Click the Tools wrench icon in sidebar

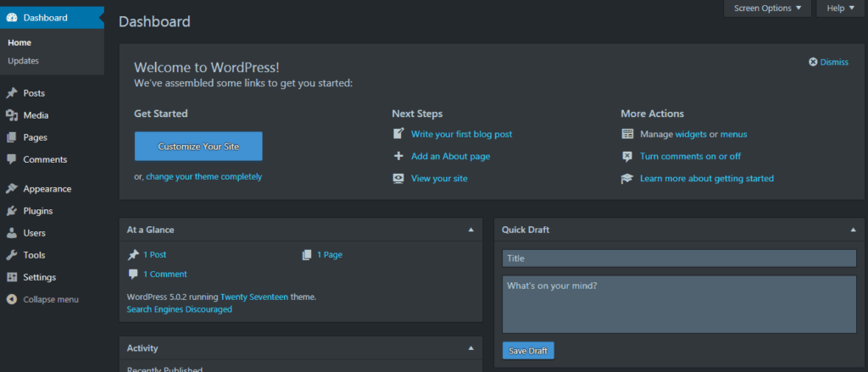(x=11, y=255)
